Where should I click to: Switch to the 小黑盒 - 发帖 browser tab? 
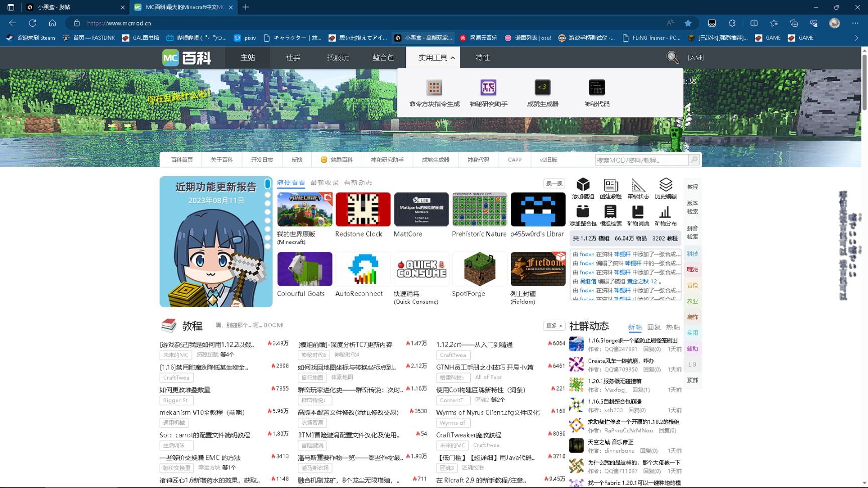point(75,7)
